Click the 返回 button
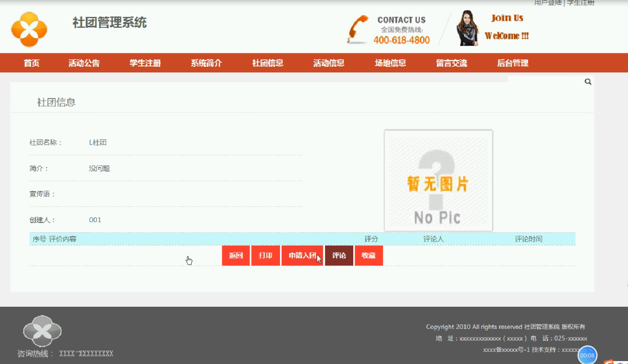Viewport: 628px width, 364px height. click(236, 256)
